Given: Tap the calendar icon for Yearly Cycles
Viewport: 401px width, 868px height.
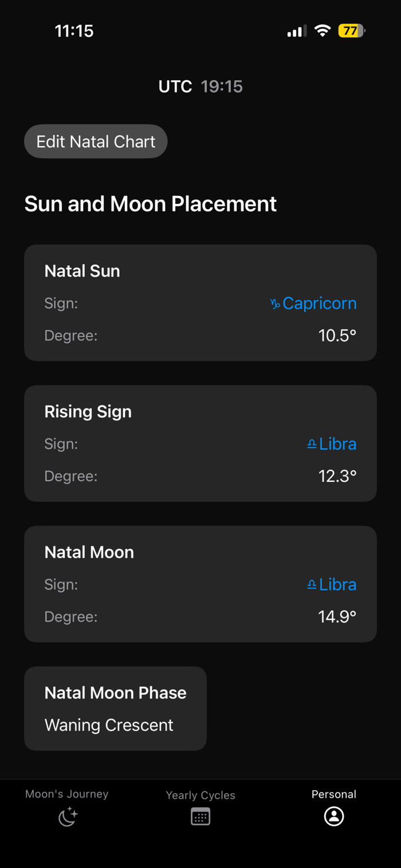Looking at the screenshot, I should click(x=200, y=816).
